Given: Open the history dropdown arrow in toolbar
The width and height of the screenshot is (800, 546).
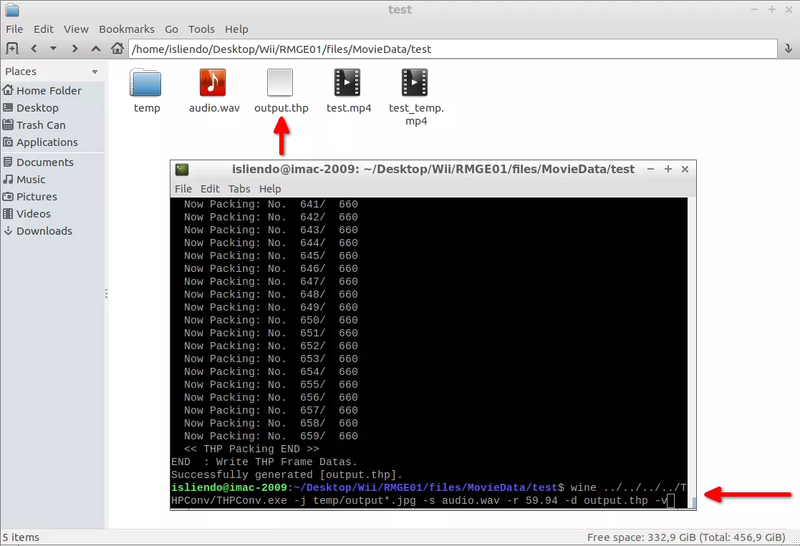Looking at the screenshot, I should coord(55,48).
